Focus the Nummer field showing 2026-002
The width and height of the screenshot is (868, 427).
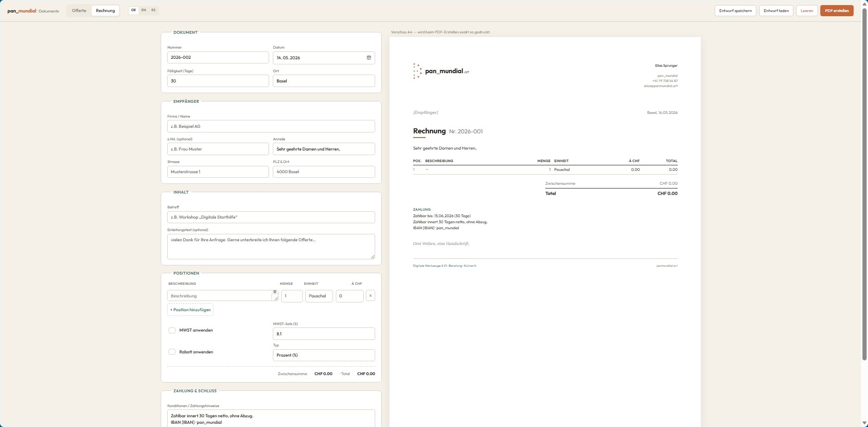tap(218, 57)
